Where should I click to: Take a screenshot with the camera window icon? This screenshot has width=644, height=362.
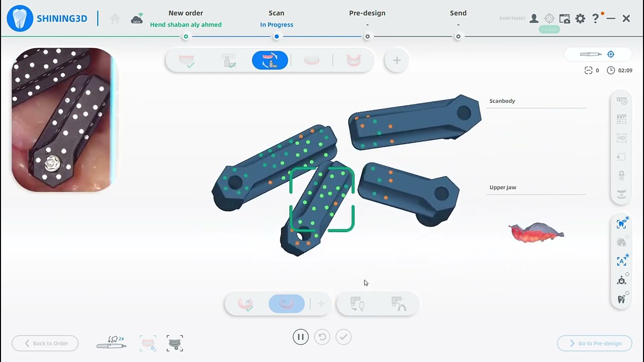coord(565,19)
